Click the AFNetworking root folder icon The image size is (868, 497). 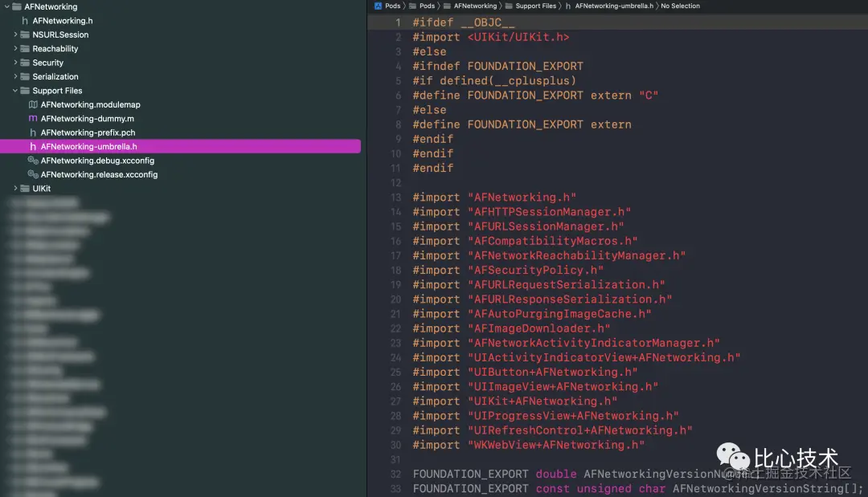pos(17,6)
